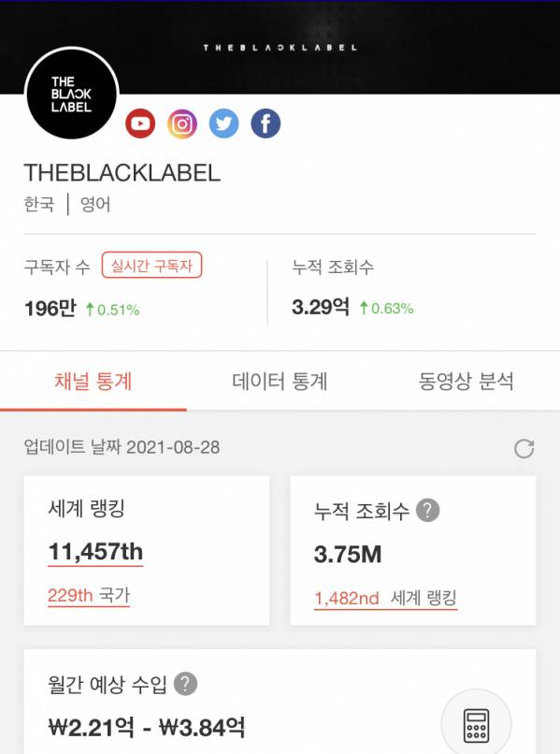Select the 채널 통계 tab
Viewport: 560px width, 754px height.
pyautogui.click(x=93, y=382)
